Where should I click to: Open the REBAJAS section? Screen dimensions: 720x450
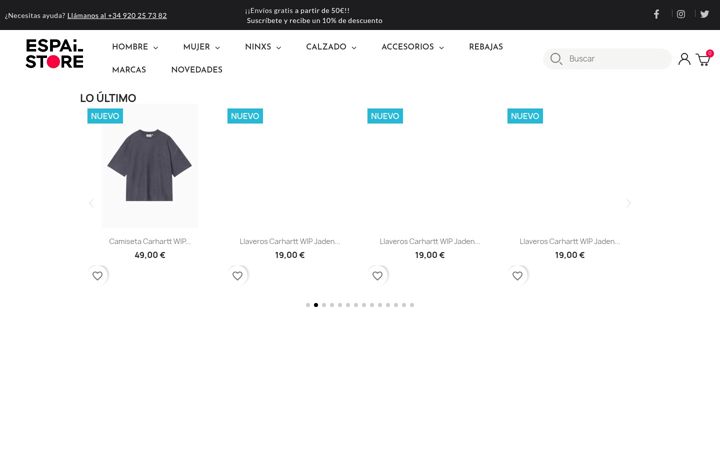point(486,47)
